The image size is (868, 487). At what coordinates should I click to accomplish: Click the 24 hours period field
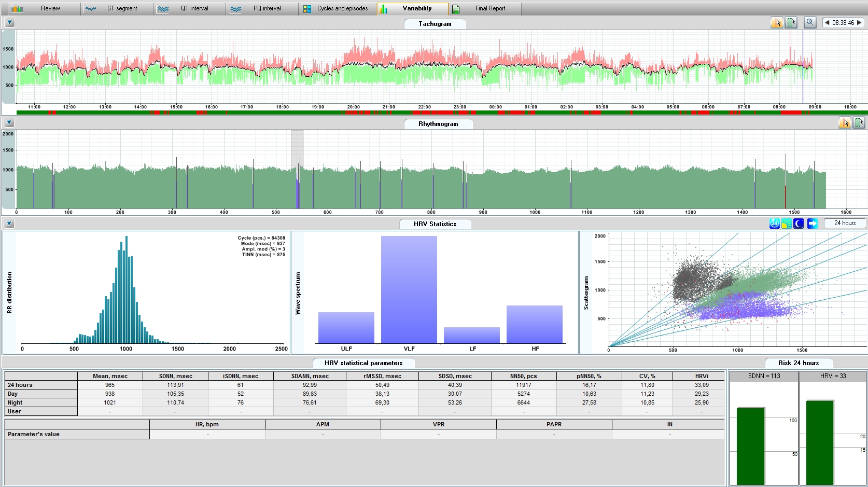point(845,223)
